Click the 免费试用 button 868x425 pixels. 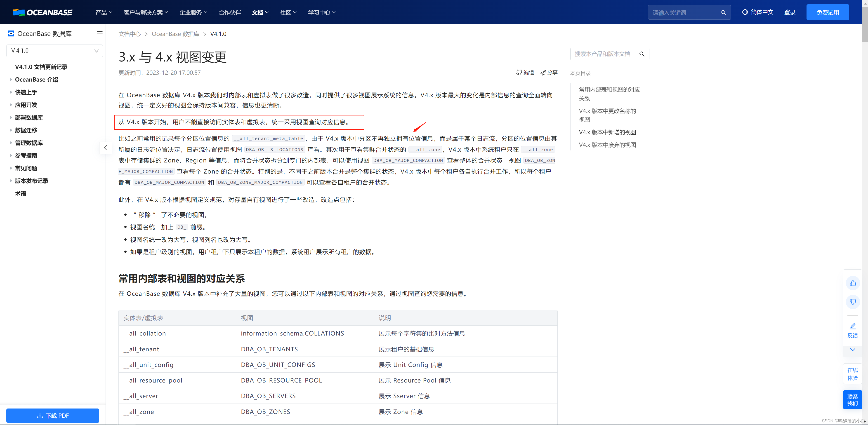click(828, 12)
